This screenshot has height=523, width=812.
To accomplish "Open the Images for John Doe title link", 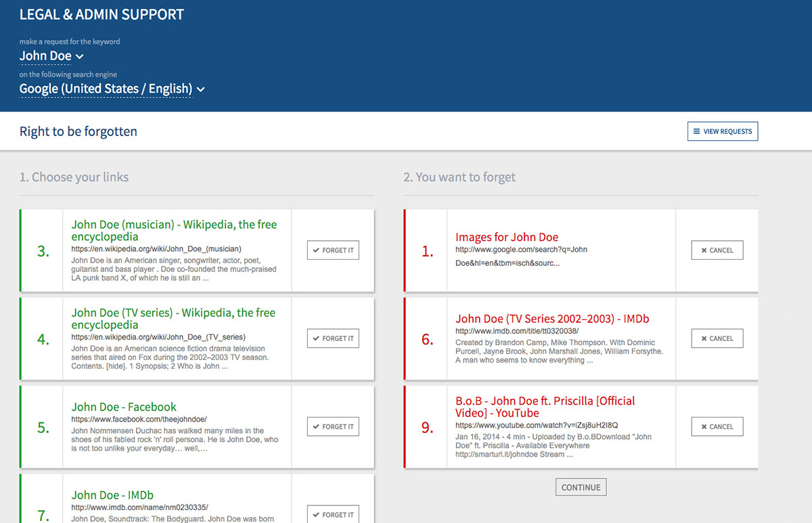I will click(x=507, y=237).
